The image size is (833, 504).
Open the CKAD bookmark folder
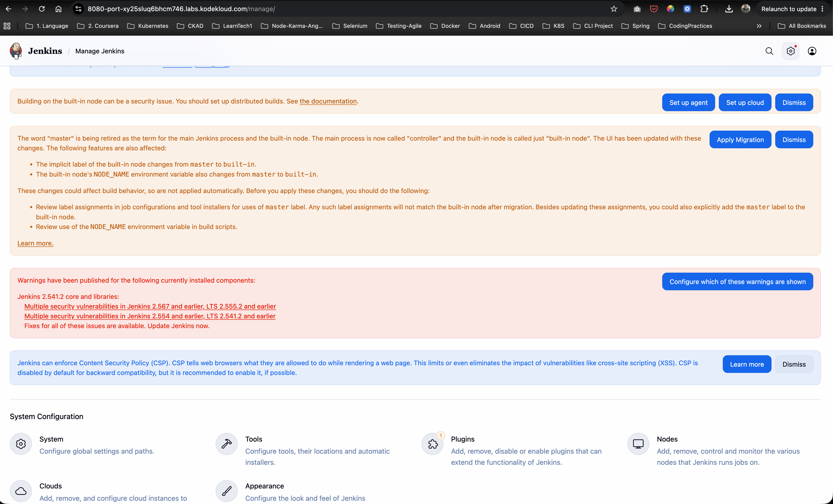190,26
